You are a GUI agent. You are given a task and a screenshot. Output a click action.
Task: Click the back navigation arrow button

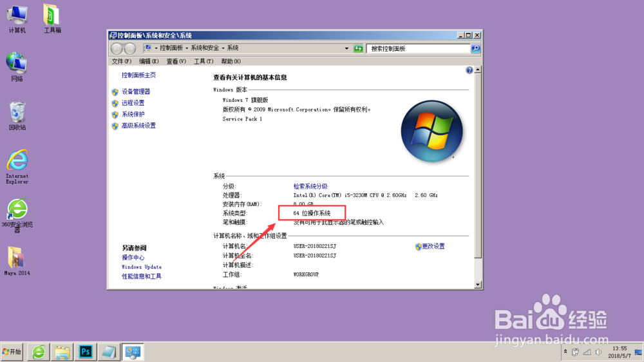point(117,48)
